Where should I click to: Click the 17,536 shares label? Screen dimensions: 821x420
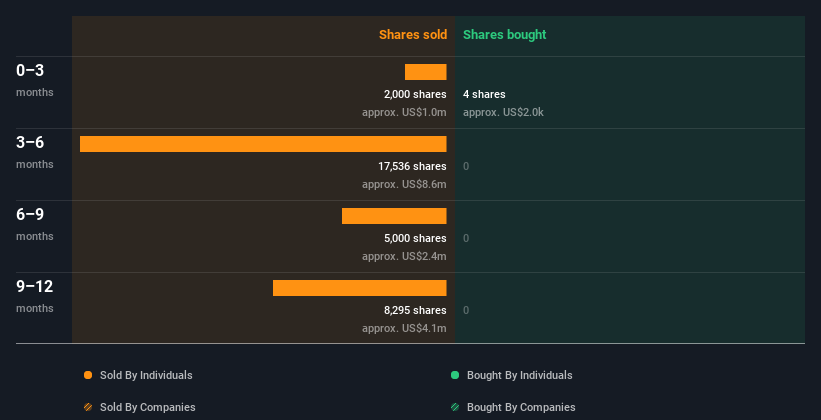tap(412, 166)
